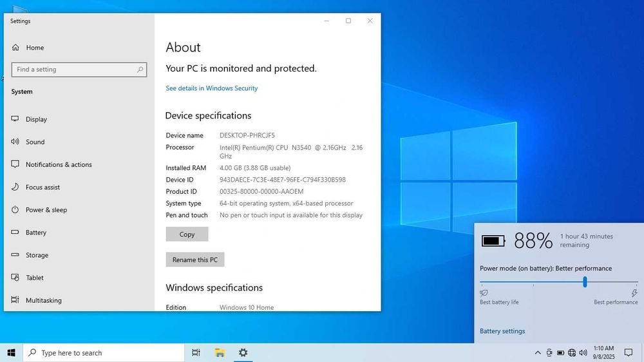
Task: Click the 1 hour 43 minutes remaining text
Action: click(x=587, y=240)
